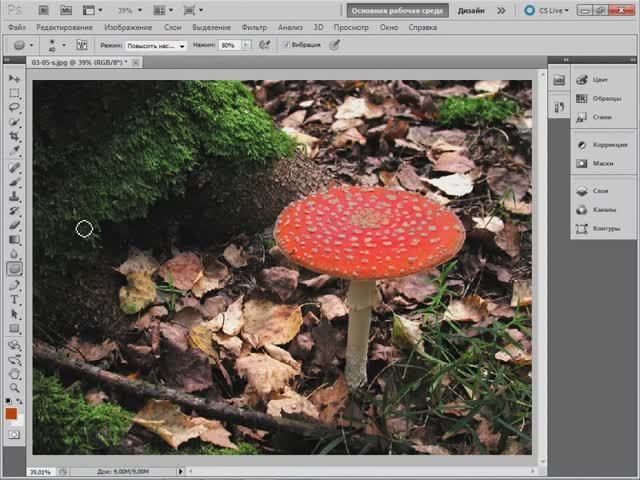Toggle the Brush panel button
This screenshot has height=480, width=640.
click(x=82, y=45)
